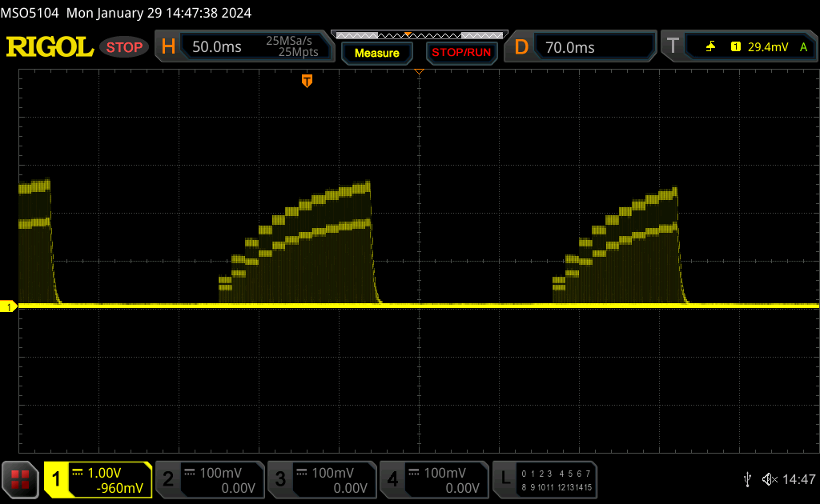Open the T trigger settings icon
Viewport: 820px width, 504px height.
(x=673, y=47)
